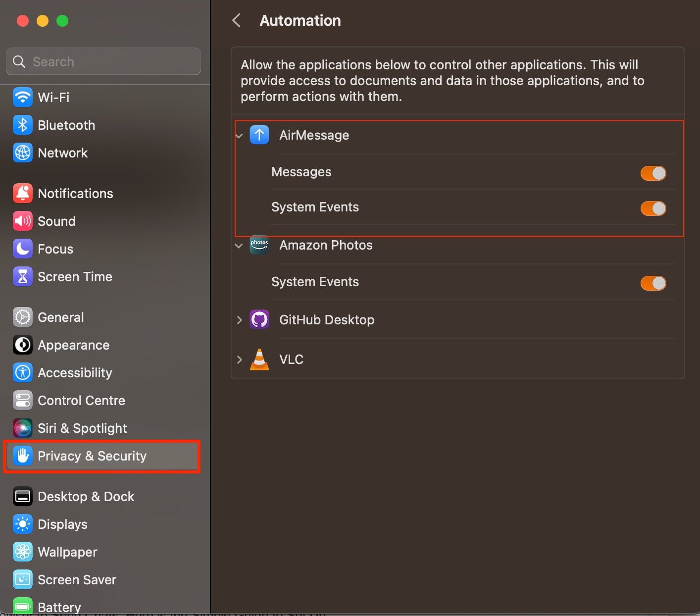Click the "Control Centre" label
The width and height of the screenshot is (700, 616).
(82, 400)
